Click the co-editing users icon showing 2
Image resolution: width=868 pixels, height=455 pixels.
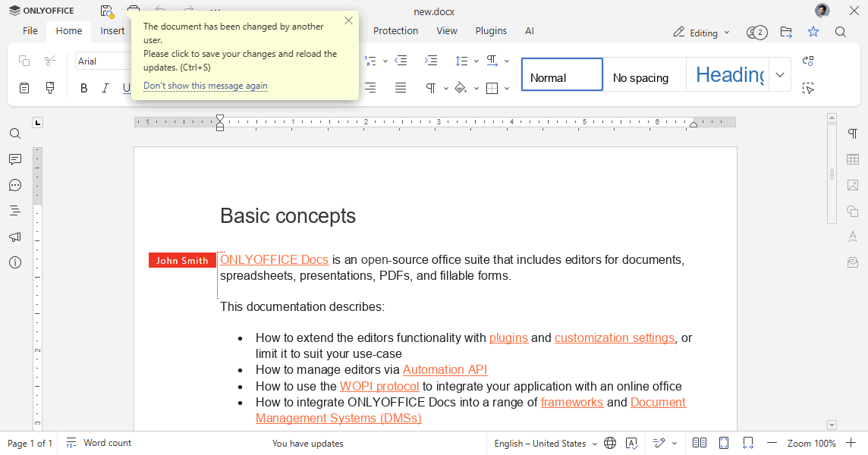(756, 33)
